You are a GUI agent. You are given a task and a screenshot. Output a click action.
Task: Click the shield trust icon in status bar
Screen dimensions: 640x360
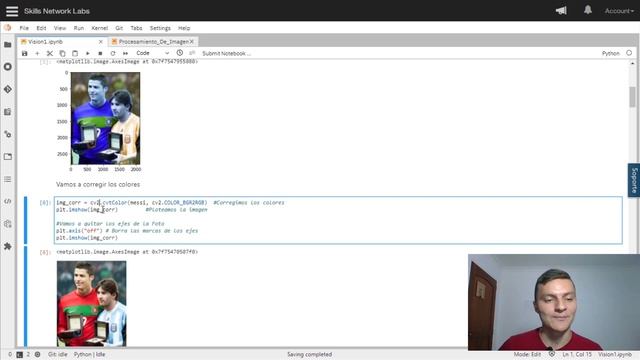[x=552, y=354]
